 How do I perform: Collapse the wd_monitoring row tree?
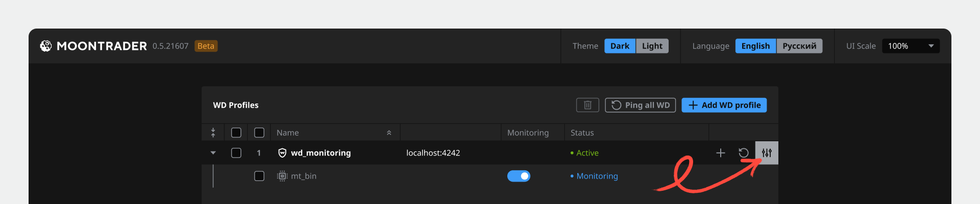(213, 153)
